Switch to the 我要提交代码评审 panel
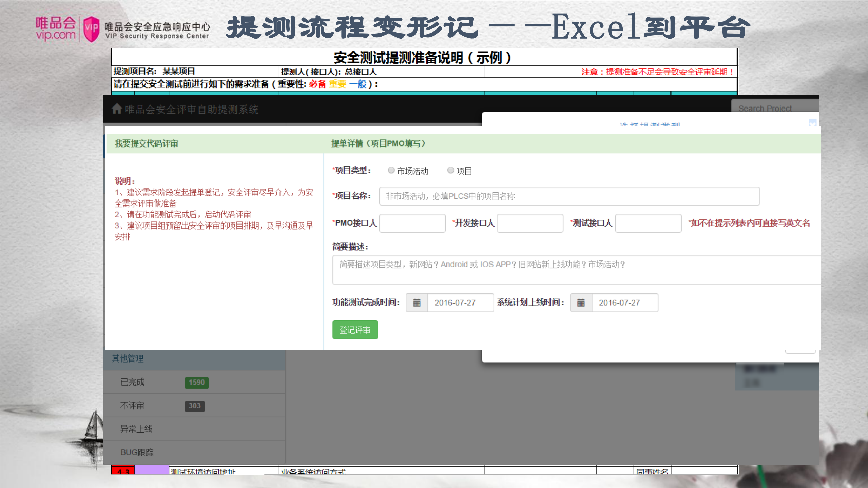 147,143
